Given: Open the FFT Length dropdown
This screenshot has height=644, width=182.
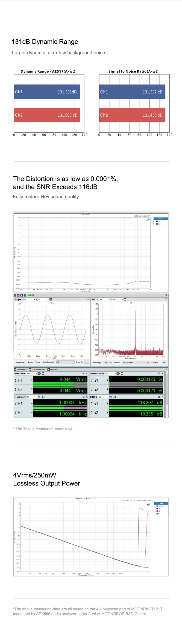Looking at the screenshot, I should pos(108,362).
